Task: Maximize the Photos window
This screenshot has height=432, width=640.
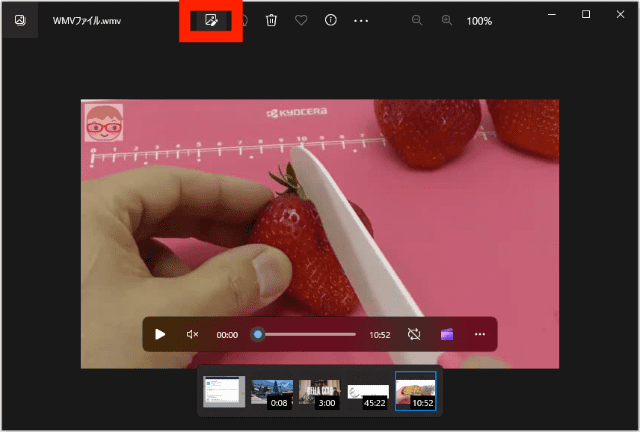Action: point(586,14)
